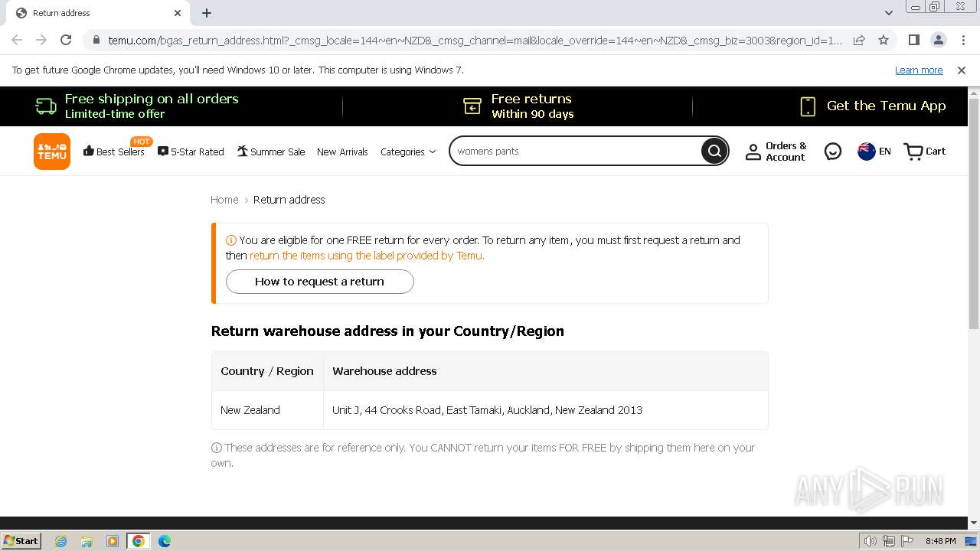Open Best Sellers page
The image size is (980, 551).
coord(114,152)
